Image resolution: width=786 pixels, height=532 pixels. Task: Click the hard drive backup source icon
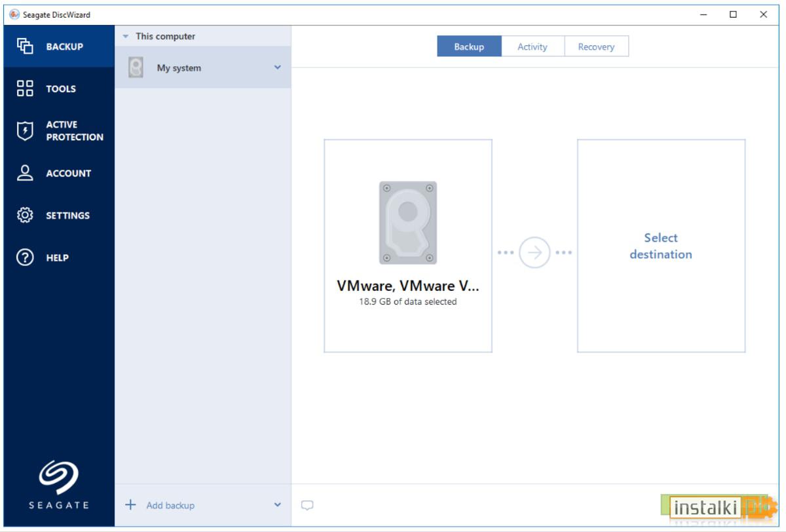407,223
